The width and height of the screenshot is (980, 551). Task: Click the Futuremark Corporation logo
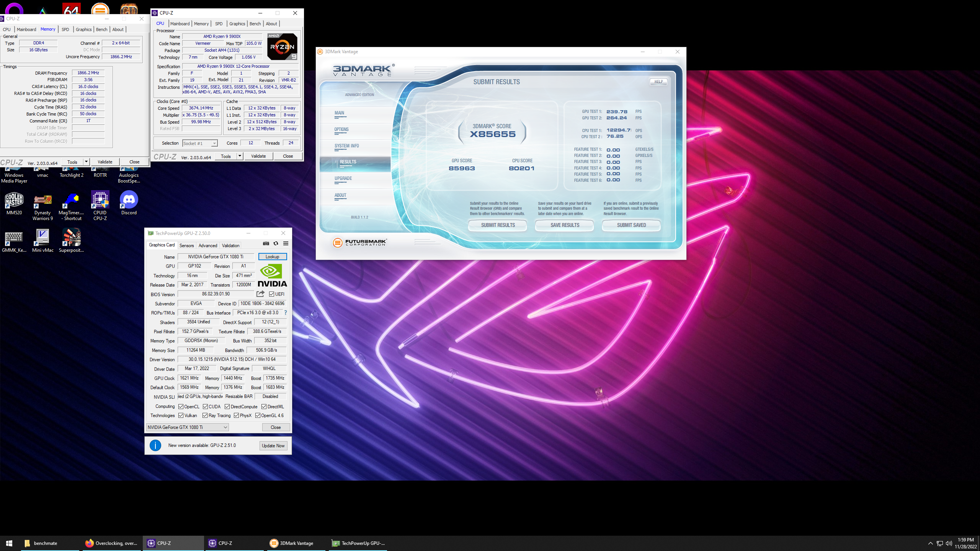click(x=360, y=243)
